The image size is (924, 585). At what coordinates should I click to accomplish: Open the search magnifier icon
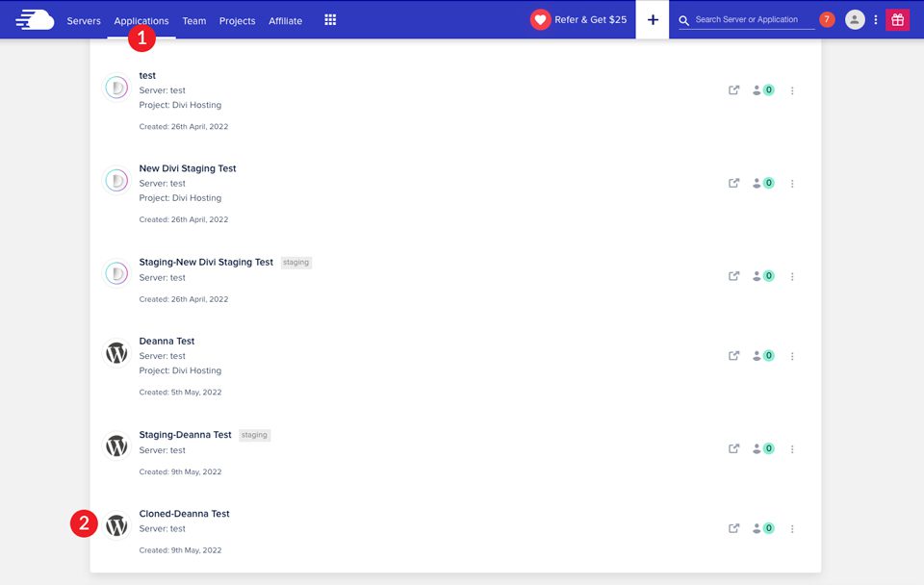point(683,19)
